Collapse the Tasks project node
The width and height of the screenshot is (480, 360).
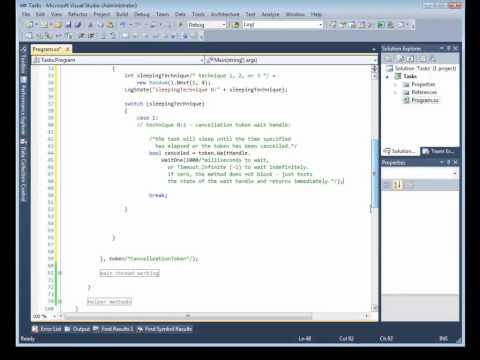[387, 77]
